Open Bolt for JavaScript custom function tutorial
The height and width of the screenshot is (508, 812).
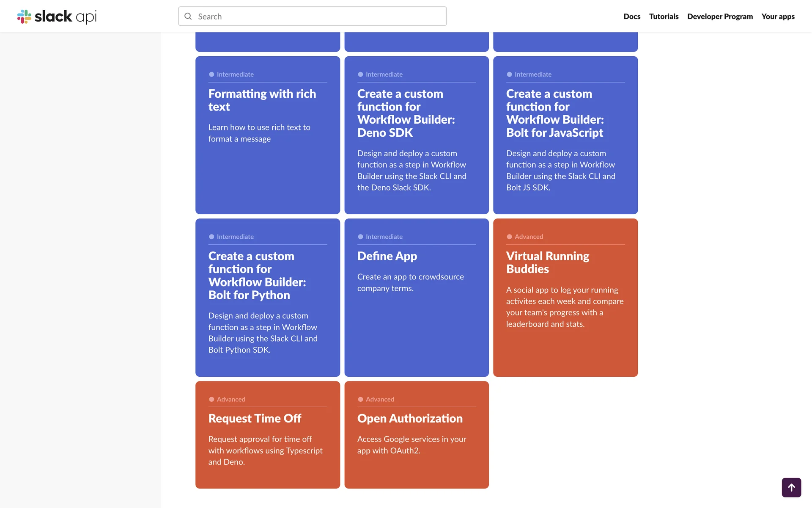(554, 113)
